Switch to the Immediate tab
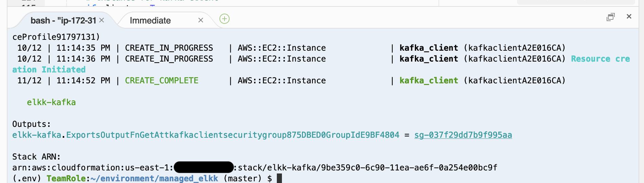The width and height of the screenshot is (644, 183). pyautogui.click(x=150, y=20)
